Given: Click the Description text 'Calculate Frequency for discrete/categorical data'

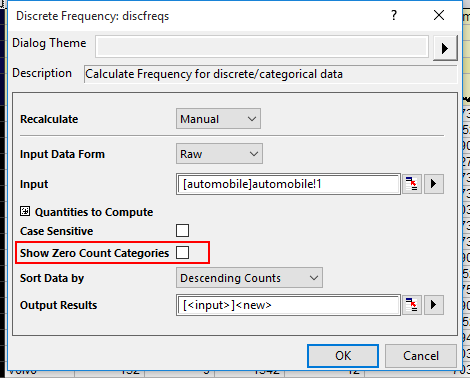Looking at the screenshot, I should (214, 74).
